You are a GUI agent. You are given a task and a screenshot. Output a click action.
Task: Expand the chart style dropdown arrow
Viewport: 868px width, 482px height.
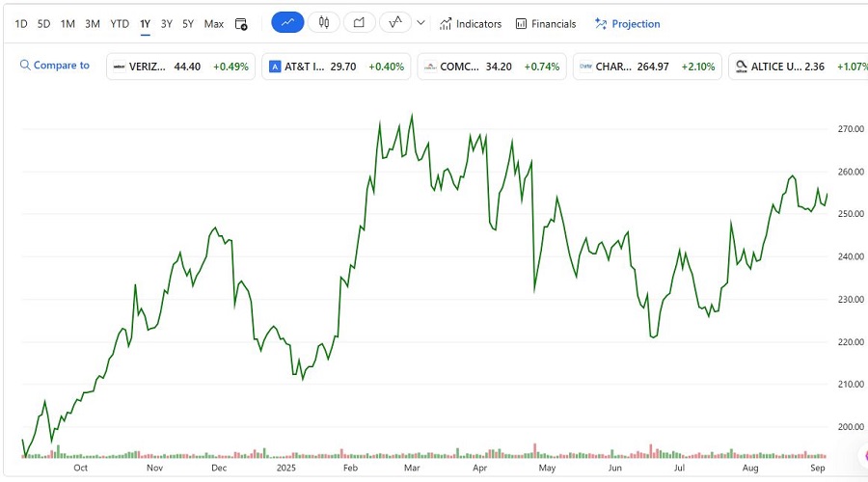(420, 23)
